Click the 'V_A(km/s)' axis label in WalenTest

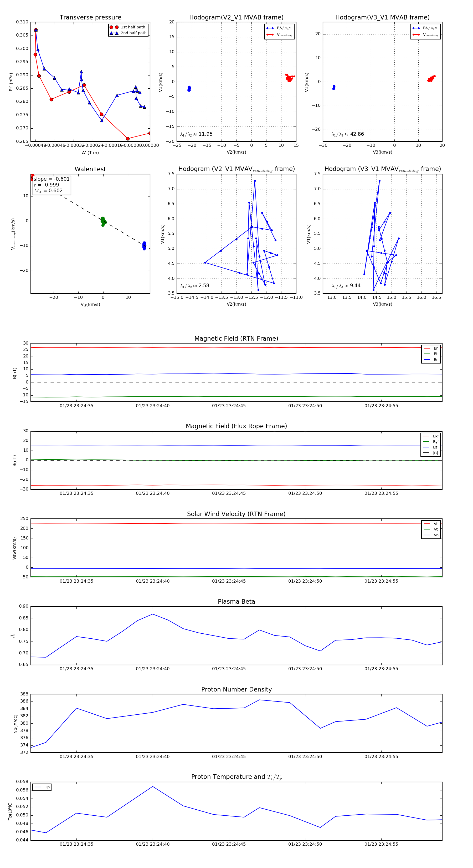tap(90, 305)
